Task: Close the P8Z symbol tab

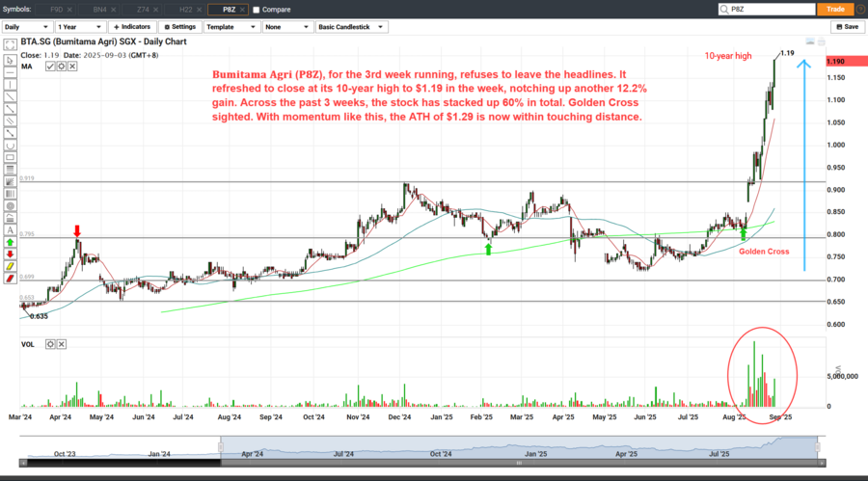Action: click(x=242, y=10)
